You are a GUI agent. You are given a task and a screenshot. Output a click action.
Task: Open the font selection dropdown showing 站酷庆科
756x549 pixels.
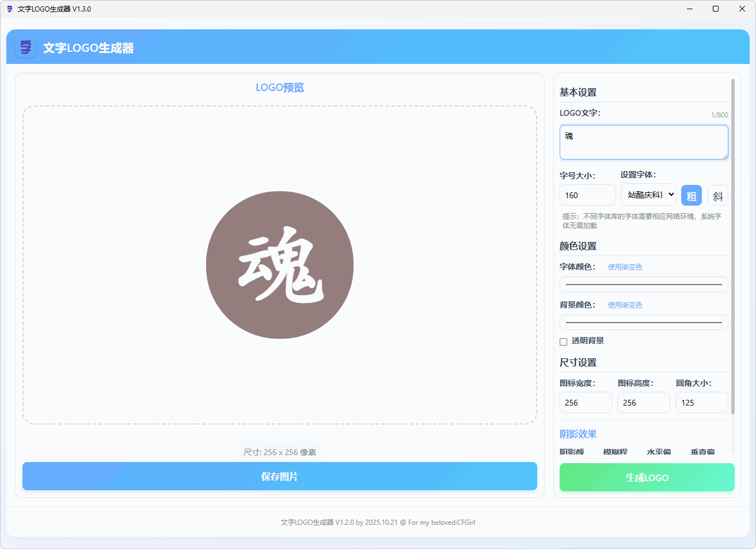coord(648,195)
